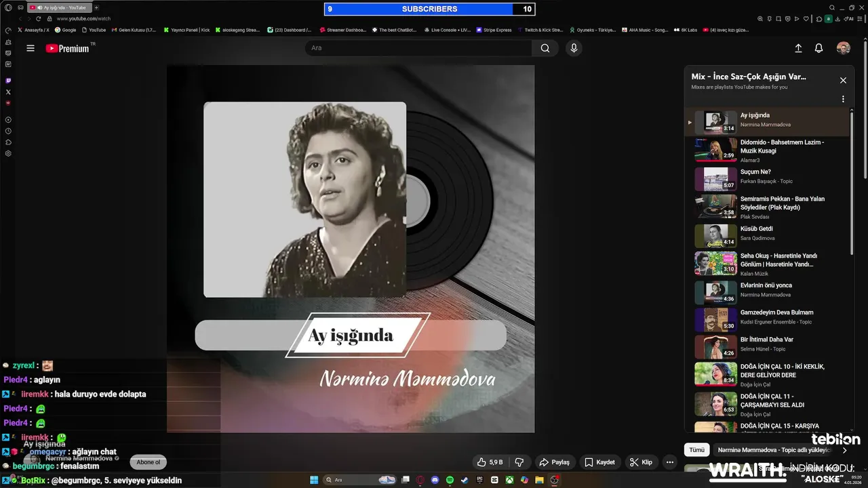Open a new browser tab with plus
This screenshot has width=868, height=488.
coord(96,7)
